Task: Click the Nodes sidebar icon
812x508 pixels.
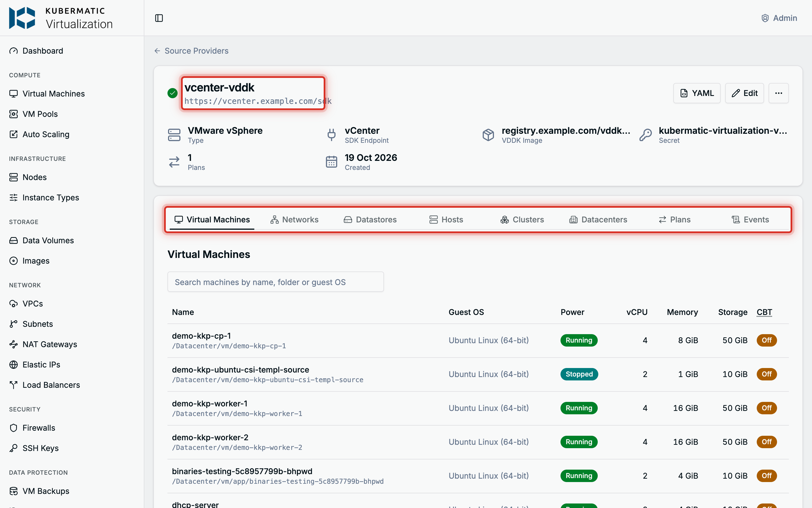Action: click(x=14, y=177)
